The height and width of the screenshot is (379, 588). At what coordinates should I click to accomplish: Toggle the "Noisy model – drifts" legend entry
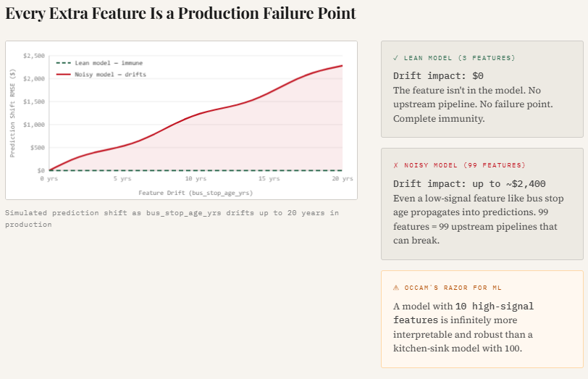click(x=109, y=74)
